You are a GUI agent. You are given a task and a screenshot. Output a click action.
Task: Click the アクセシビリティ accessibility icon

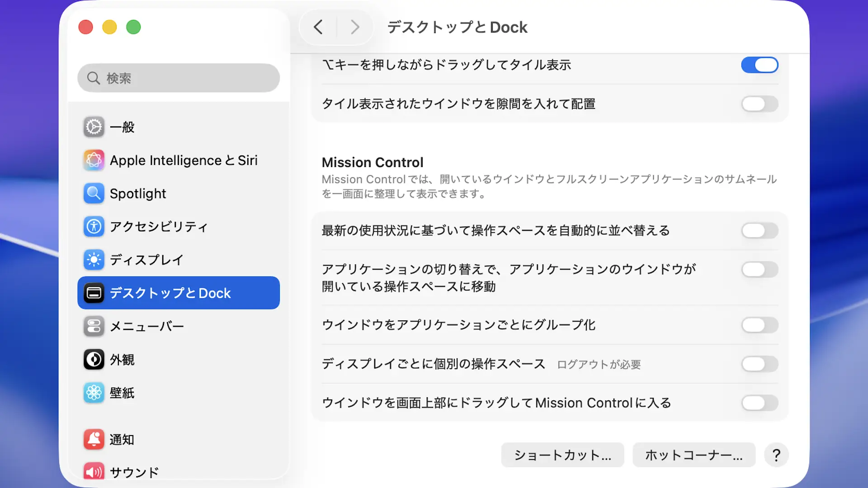(x=94, y=226)
